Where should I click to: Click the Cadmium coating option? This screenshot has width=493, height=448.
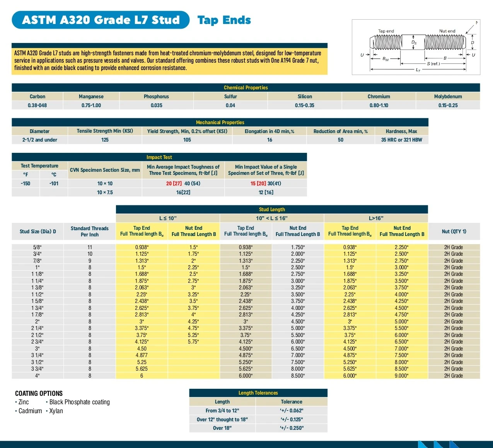[30, 411]
